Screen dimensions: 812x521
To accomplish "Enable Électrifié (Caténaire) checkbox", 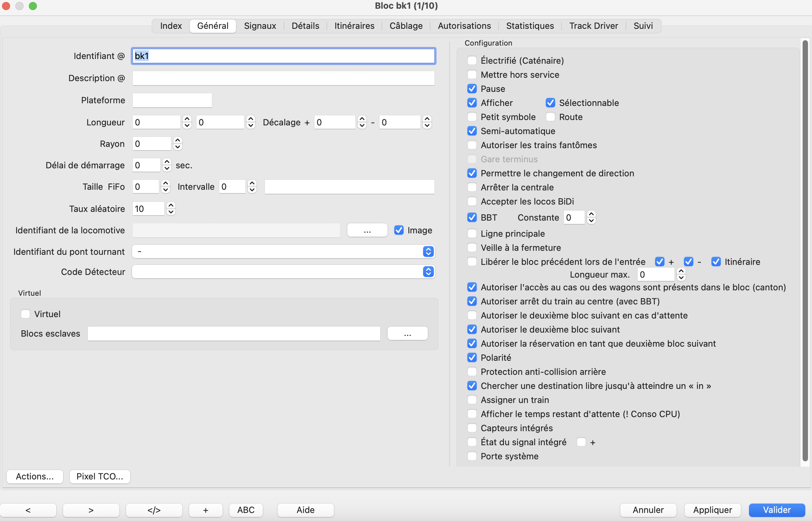I will click(472, 61).
